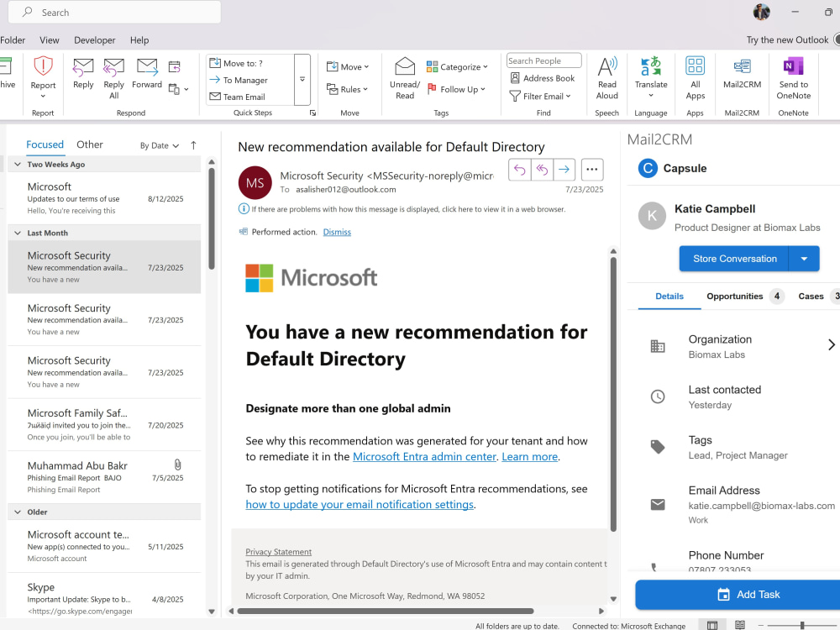840x630 pixels.
Task: Open the View ribbon tab
Action: click(50, 40)
